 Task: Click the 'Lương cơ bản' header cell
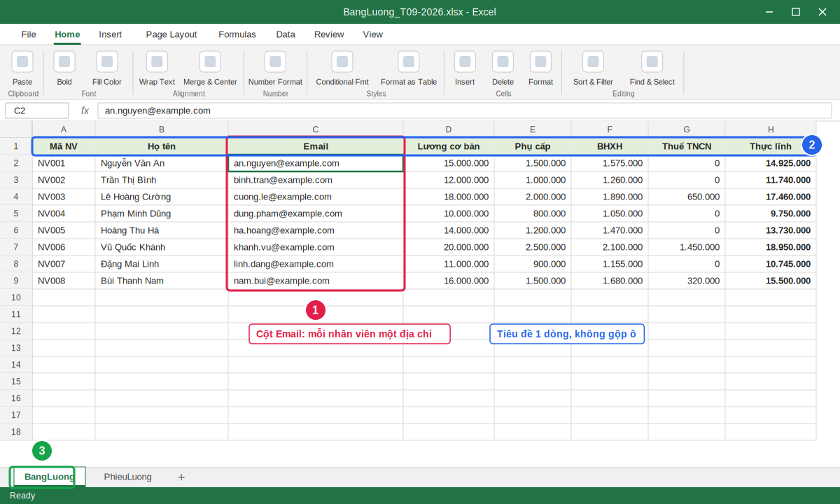coord(449,146)
